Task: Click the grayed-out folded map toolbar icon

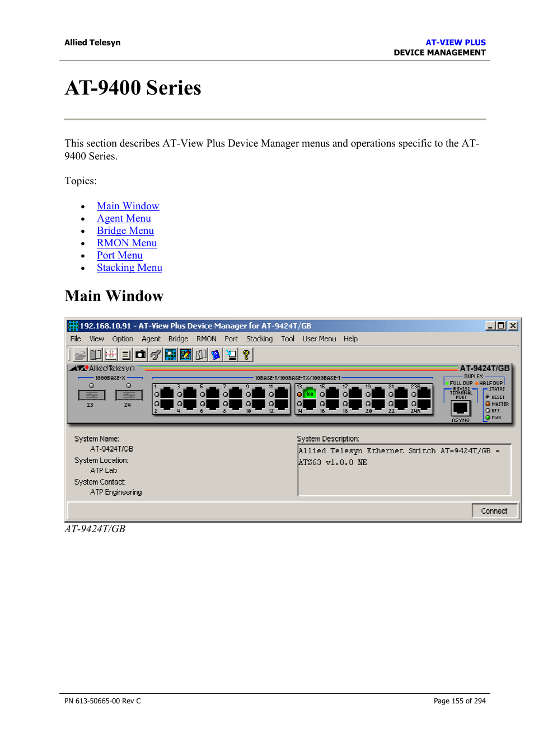Action: click(x=201, y=355)
